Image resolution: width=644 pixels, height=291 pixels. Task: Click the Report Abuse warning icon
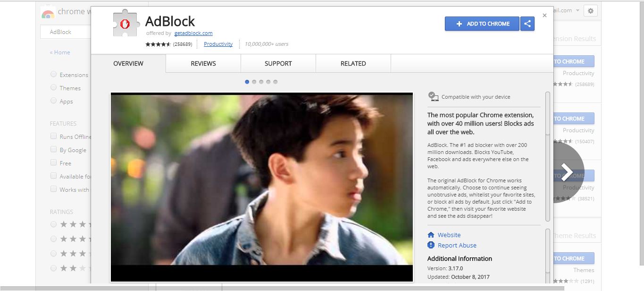[x=431, y=245]
